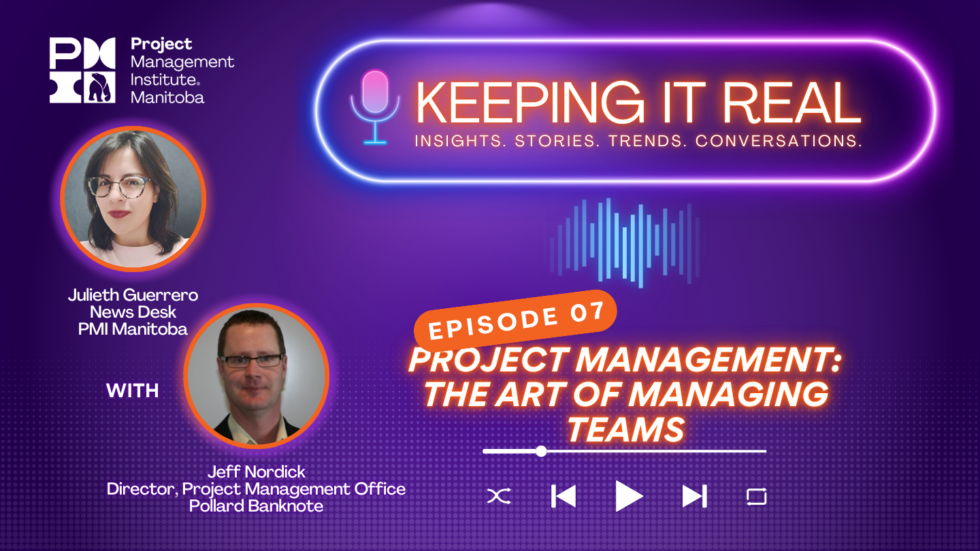
Task: Toggle the repeat loop icon
Action: [756, 497]
